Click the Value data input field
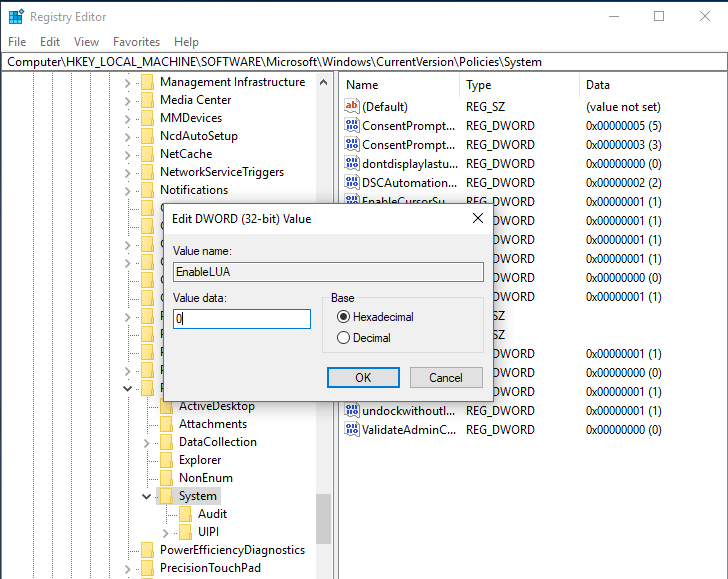 [x=242, y=319]
